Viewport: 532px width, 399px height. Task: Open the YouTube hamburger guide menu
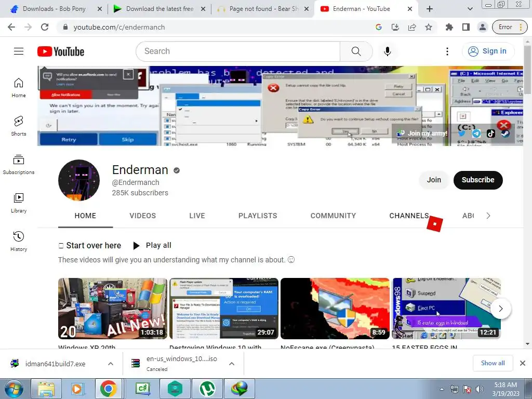(x=19, y=51)
